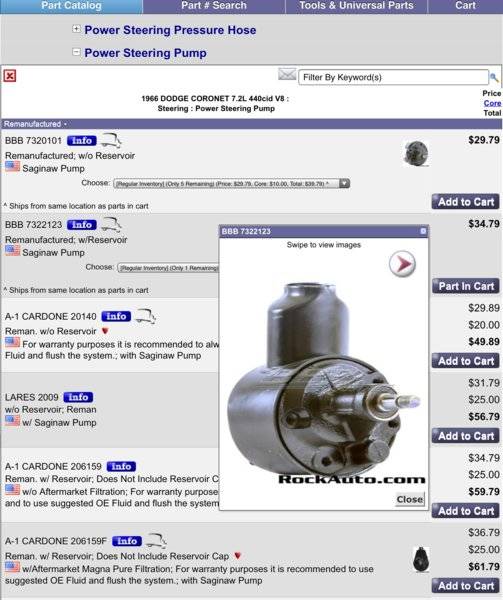The image size is (503, 600).
Task: Click the envelope email icon
Action: [x=287, y=74]
